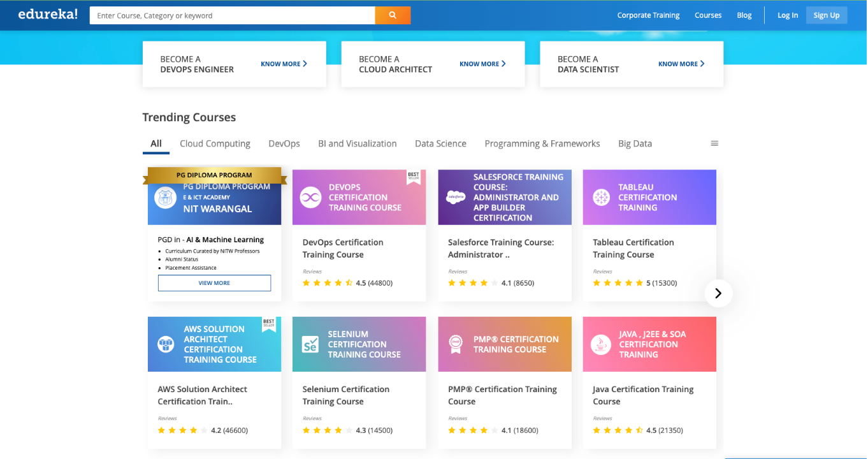Open the Courses menu in the header
Image resolution: width=868 pixels, height=459 pixels.
tap(708, 15)
